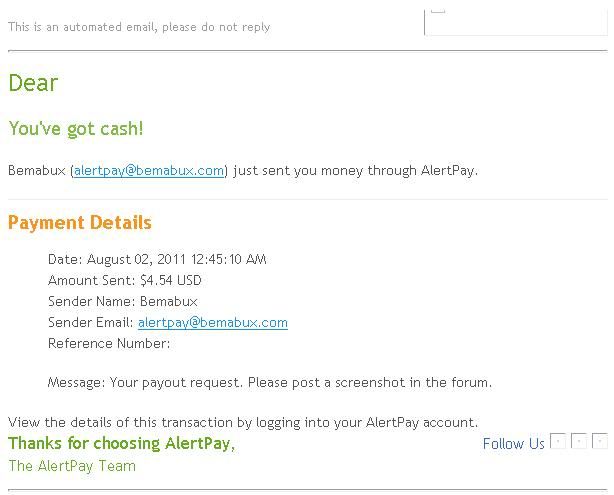Click the Amount Sent $4.54 USD line
Viewport: 614px width, 495px height.
point(125,280)
